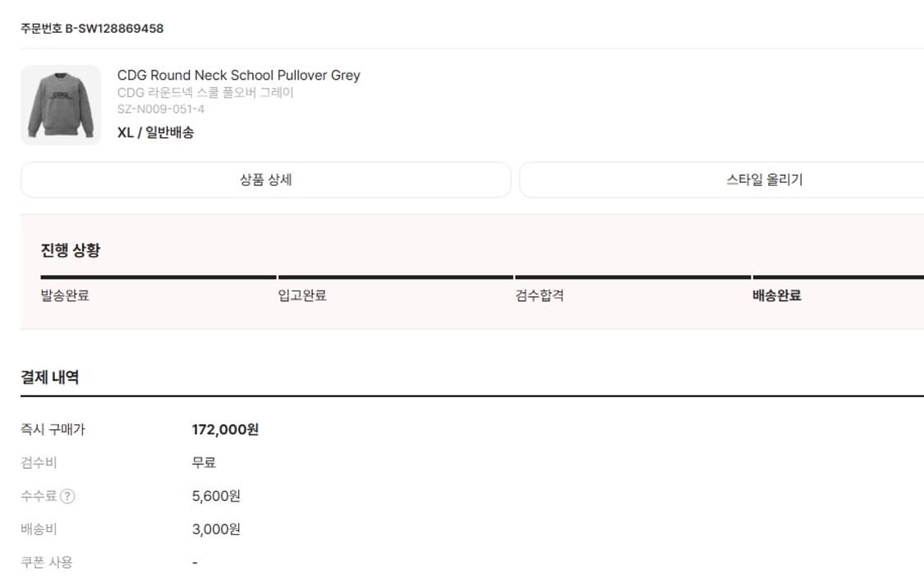Click the Korean product name text
The height and width of the screenshot is (586, 924).
205,93
